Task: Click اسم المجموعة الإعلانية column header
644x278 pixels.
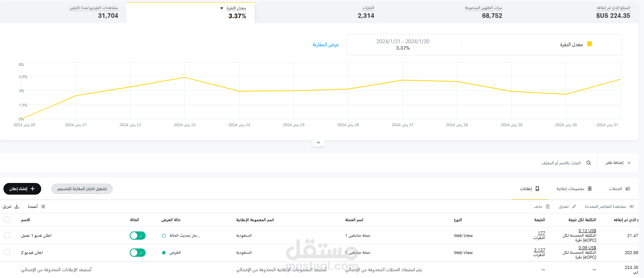Action: (255, 220)
